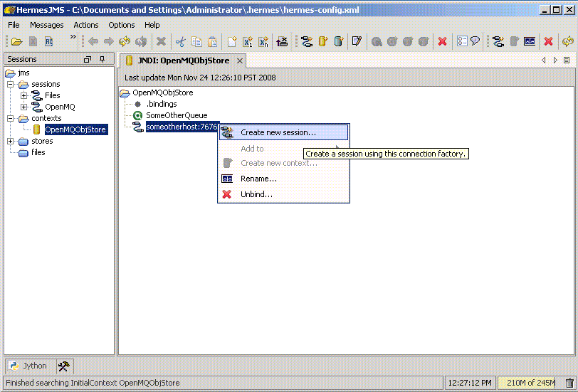578x392 pixels.
Task: Click the FIX document toolbar icon
Action: coord(49,42)
